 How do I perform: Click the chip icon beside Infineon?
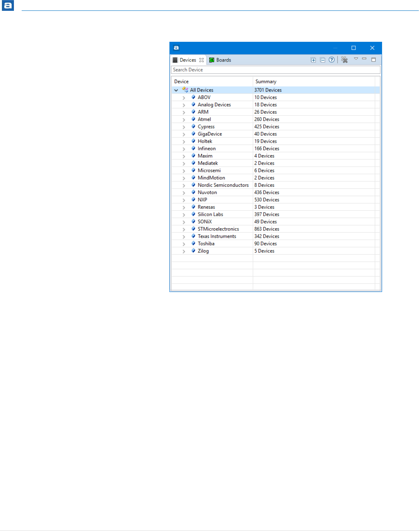[193, 149]
